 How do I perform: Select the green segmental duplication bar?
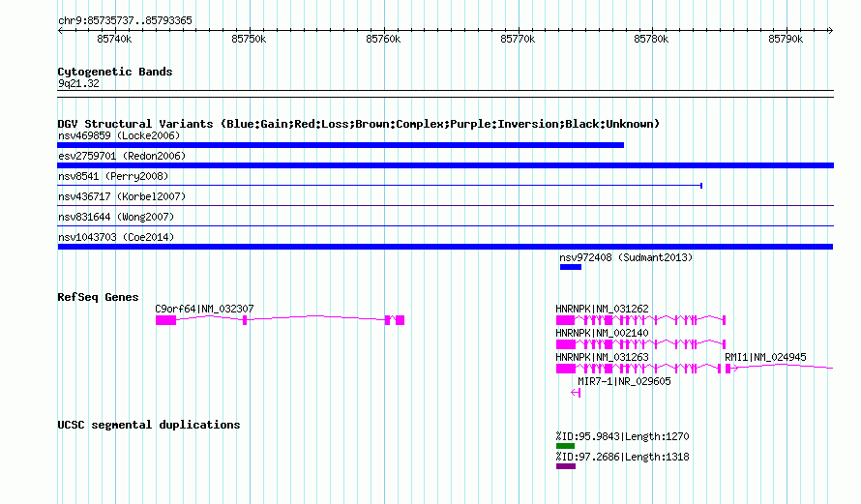point(565,446)
